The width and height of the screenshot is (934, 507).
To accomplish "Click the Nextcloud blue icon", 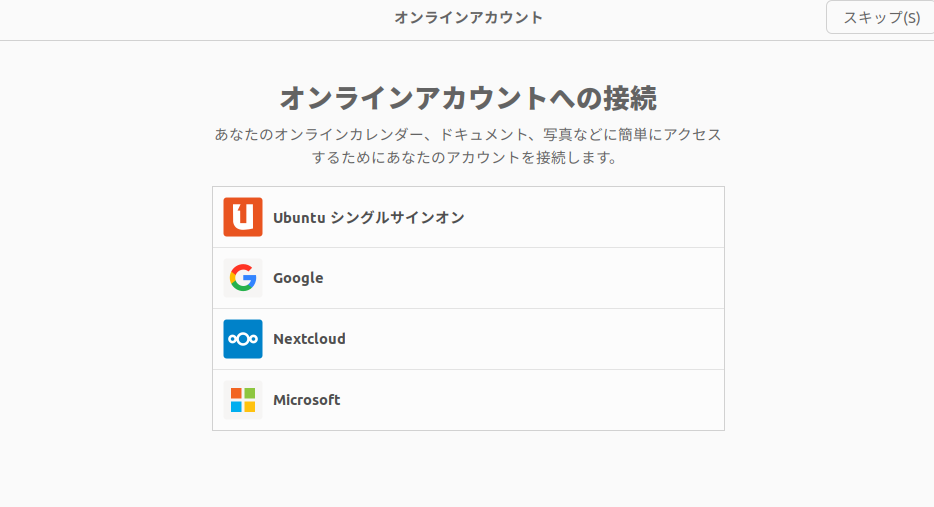I will 243,339.
